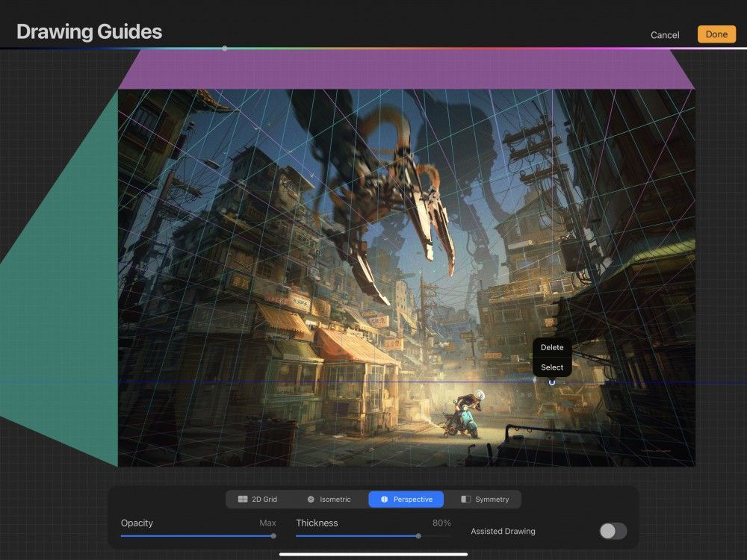Click the Opacity slider handle
Screen dimensions: 747x560
(x=273, y=535)
